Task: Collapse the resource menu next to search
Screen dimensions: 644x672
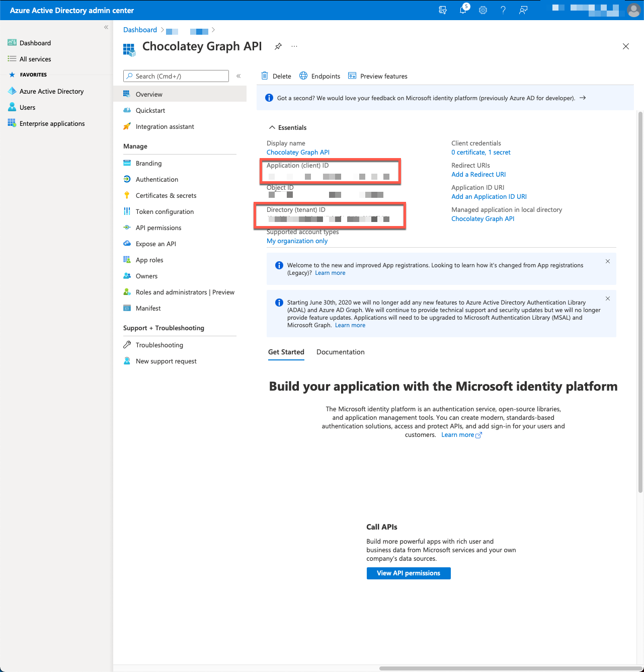Action: point(238,76)
